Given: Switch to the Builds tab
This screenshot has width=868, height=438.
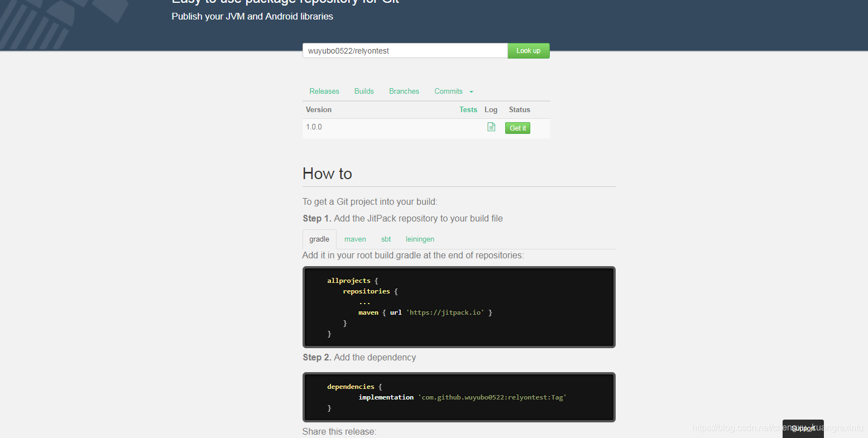Looking at the screenshot, I should click(x=364, y=92).
